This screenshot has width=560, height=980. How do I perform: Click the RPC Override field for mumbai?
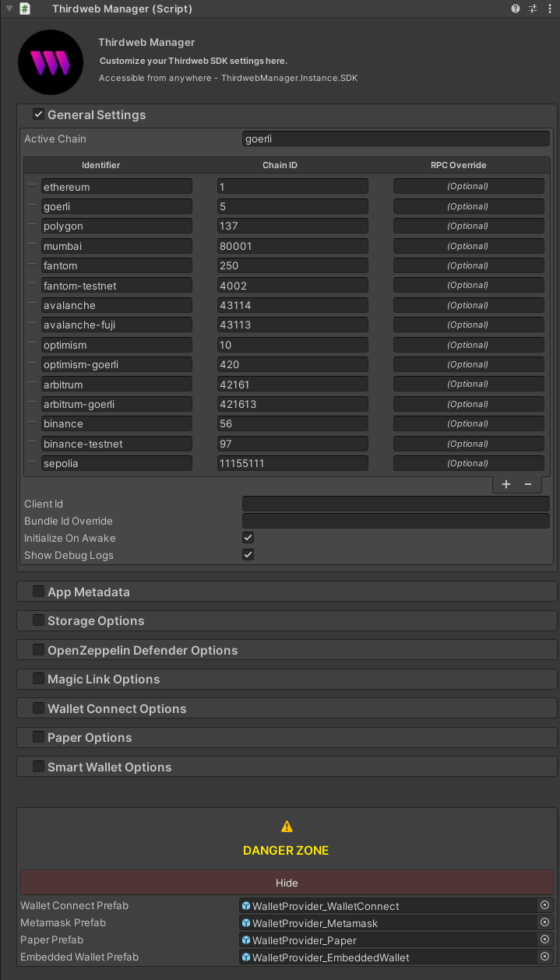(468, 246)
